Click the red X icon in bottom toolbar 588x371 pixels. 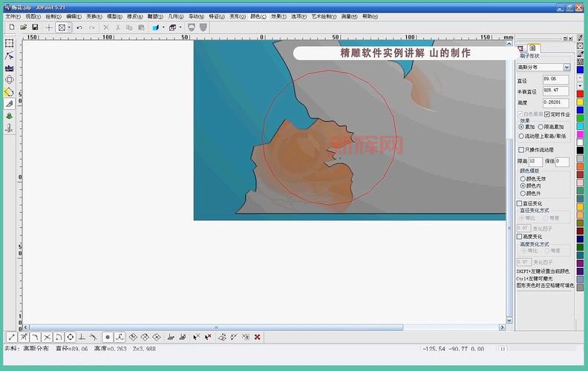coord(257,337)
